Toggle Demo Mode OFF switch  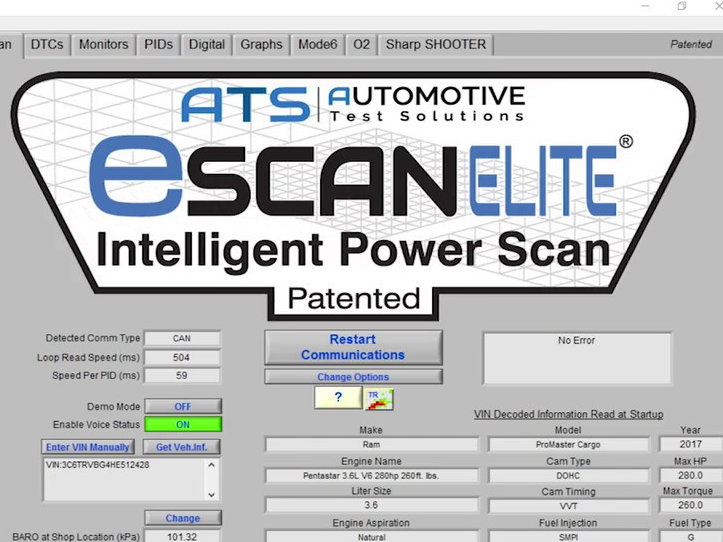[x=182, y=406]
